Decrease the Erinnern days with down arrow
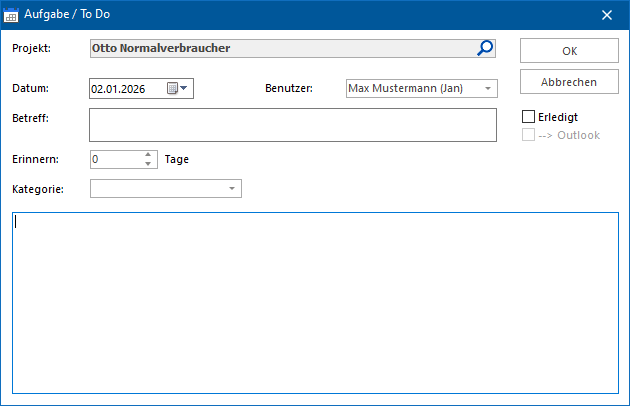The image size is (630, 406). 148,164
